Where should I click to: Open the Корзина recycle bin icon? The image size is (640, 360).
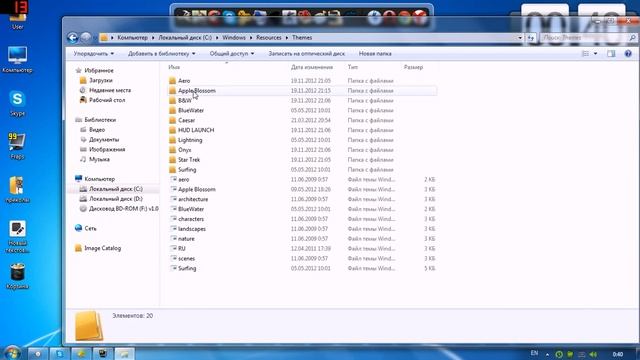coord(17,276)
